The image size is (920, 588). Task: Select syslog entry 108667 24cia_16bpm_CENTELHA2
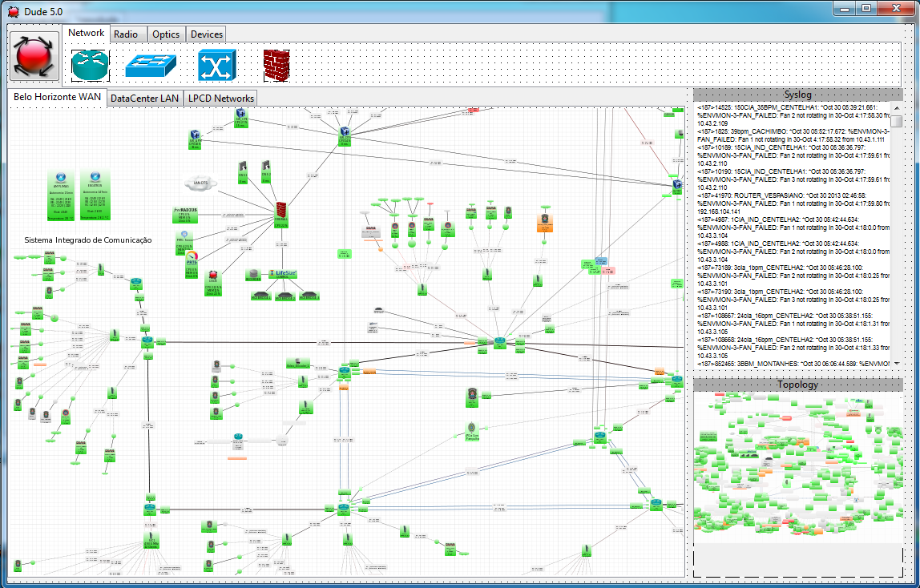click(x=793, y=324)
